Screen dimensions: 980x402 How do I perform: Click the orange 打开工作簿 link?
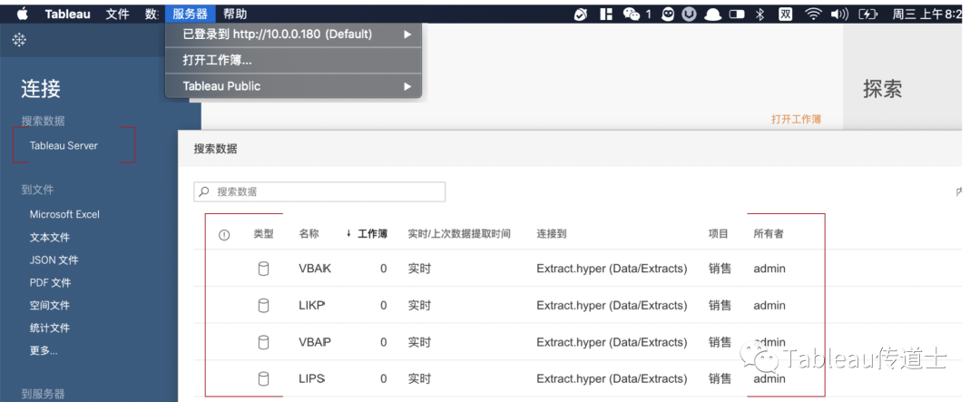pos(797,119)
